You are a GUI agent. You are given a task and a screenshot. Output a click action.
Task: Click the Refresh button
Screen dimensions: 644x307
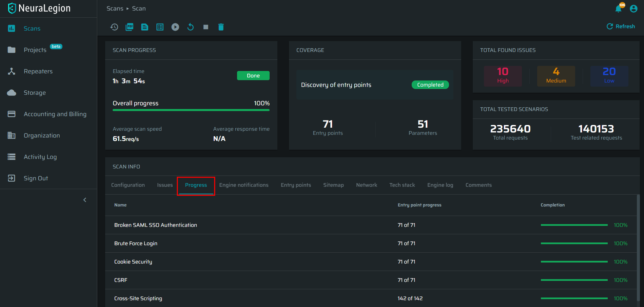621,26
